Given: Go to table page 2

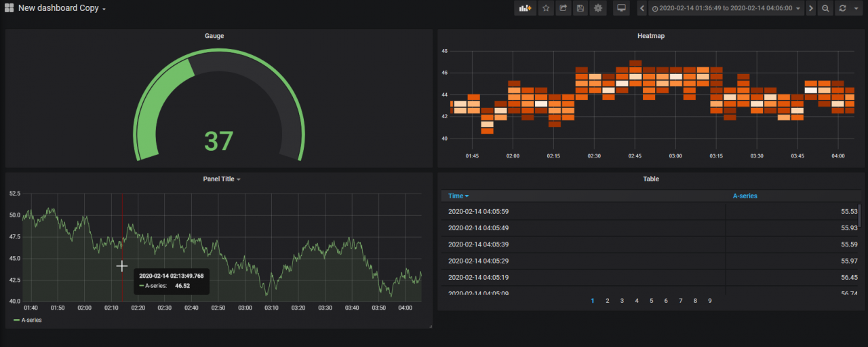Looking at the screenshot, I should pos(607,300).
